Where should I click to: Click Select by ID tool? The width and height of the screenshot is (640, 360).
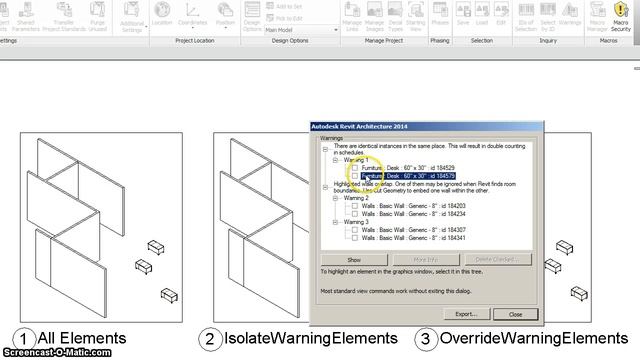(548, 16)
